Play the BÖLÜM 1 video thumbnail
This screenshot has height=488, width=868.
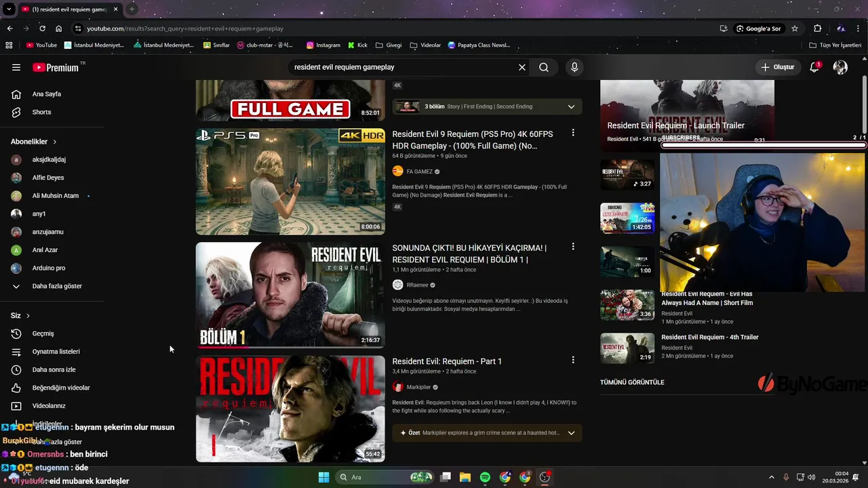(290, 295)
